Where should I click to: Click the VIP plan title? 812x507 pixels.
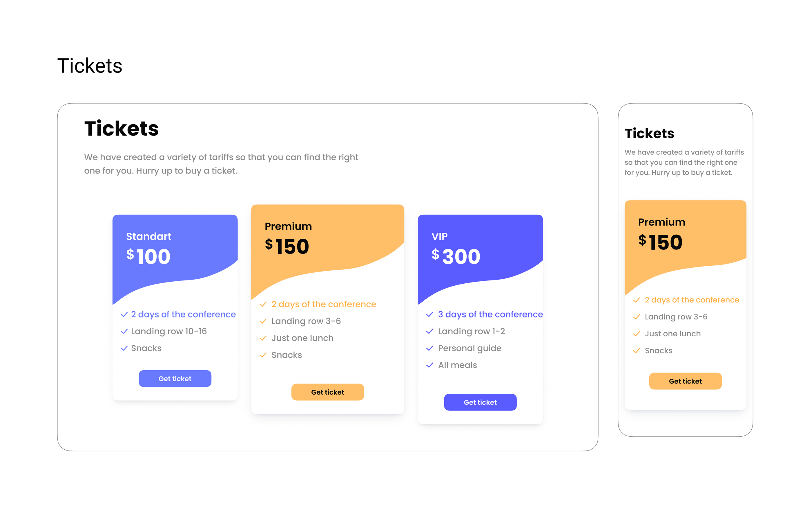coord(439,236)
